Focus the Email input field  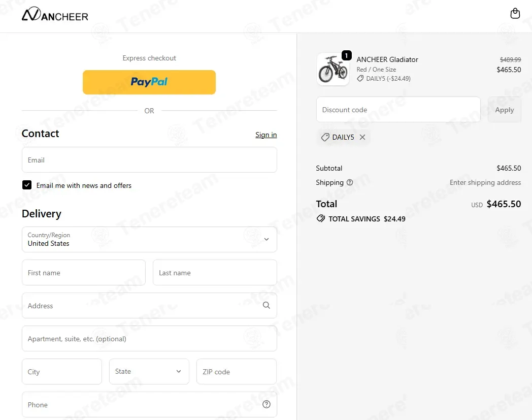tap(149, 160)
